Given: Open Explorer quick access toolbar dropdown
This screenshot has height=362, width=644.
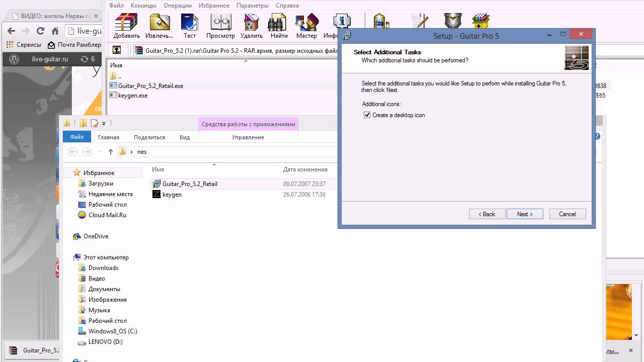Looking at the screenshot, I should [104, 123].
